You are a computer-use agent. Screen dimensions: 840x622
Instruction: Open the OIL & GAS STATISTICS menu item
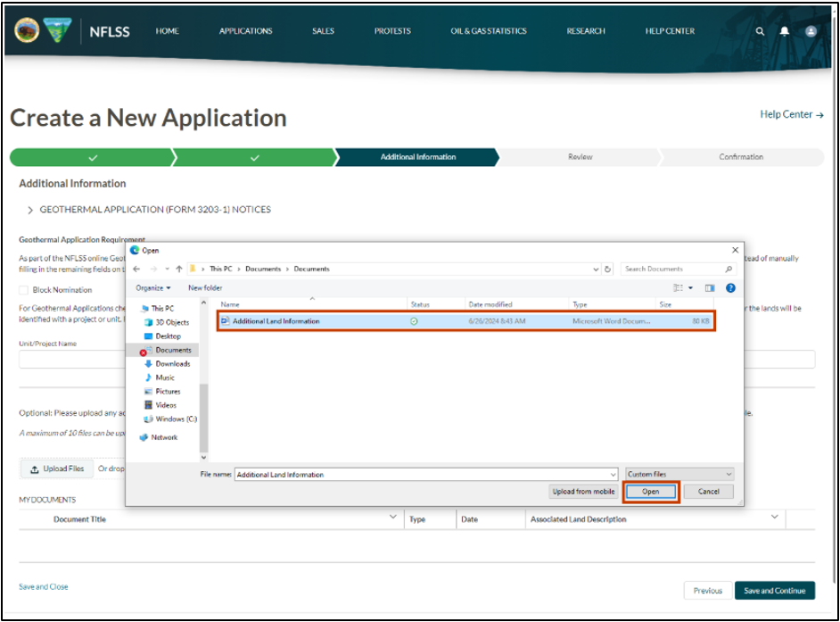489,31
